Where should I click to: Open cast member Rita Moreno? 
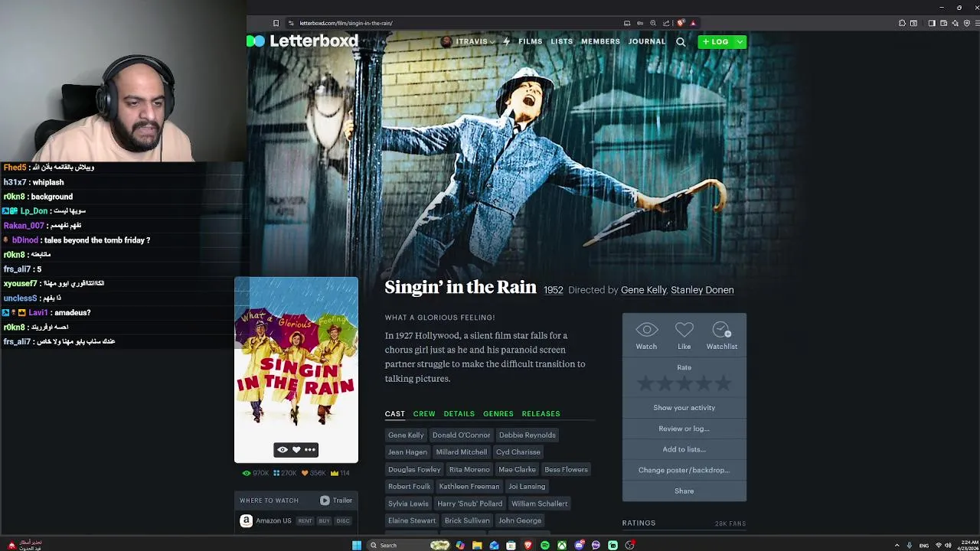(x=469, y=469)
